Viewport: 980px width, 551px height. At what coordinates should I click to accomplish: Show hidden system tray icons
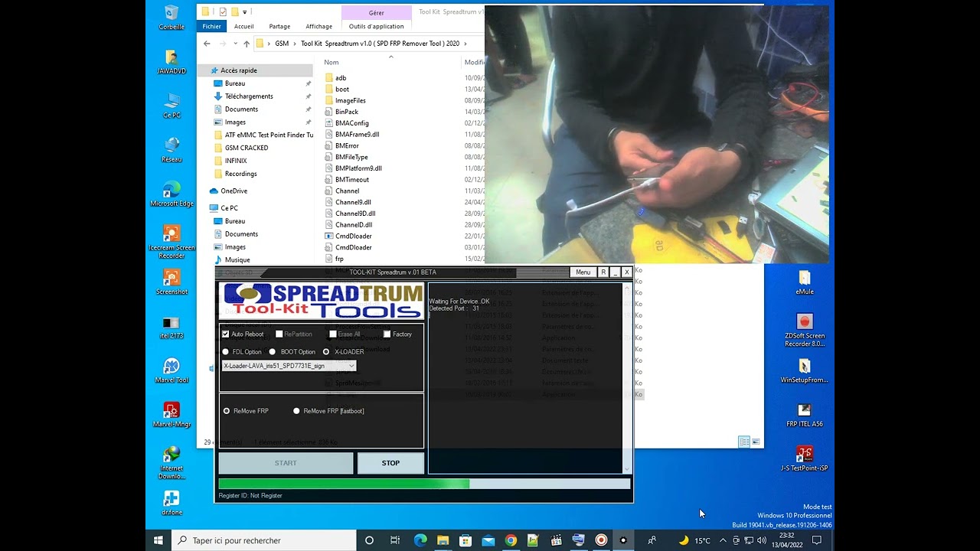[723, 540]
